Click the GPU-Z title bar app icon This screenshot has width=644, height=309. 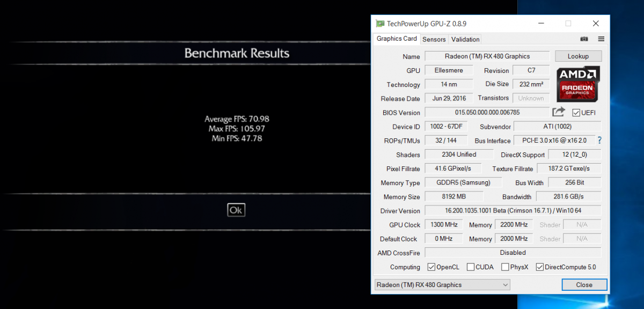380,24
